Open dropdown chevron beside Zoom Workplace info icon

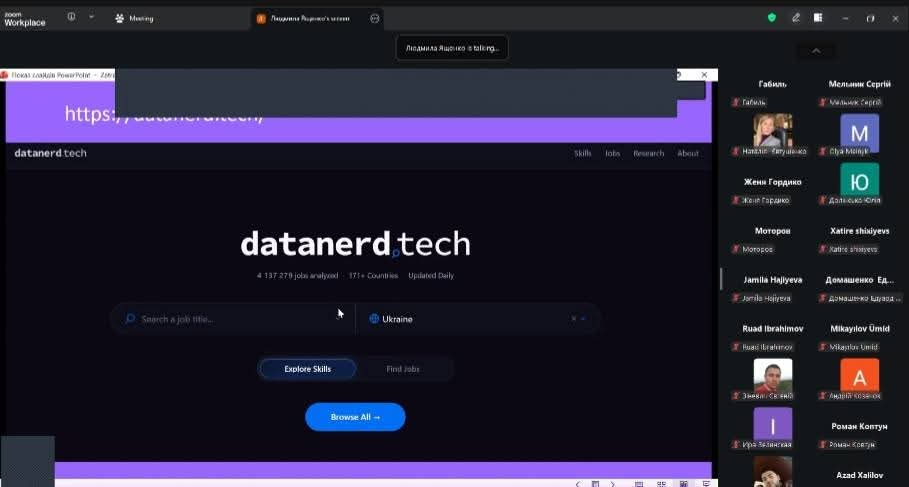pyautogui.click(x=92, y=17)
